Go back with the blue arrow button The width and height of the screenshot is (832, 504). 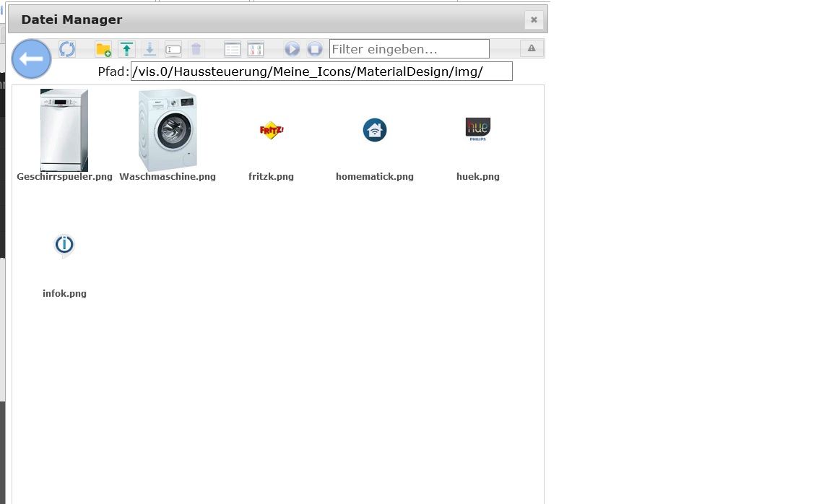point(31,59)
